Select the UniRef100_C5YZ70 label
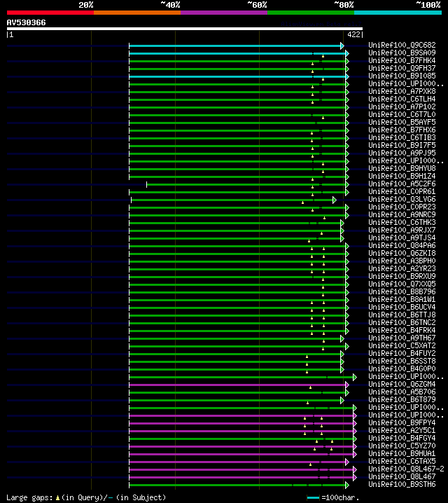The width and height of the screenshot is (448, 503). click(402, 446)
